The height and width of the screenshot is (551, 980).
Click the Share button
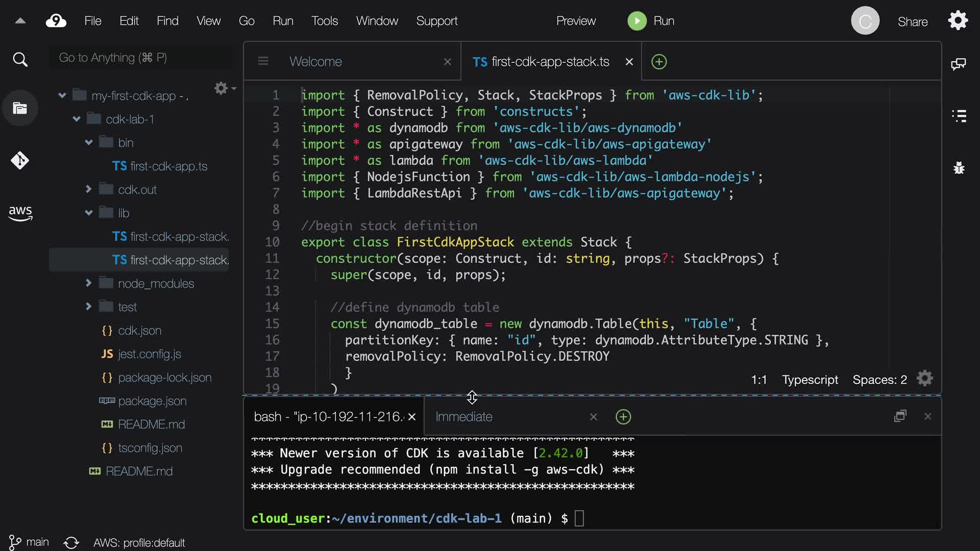[912, 22]
